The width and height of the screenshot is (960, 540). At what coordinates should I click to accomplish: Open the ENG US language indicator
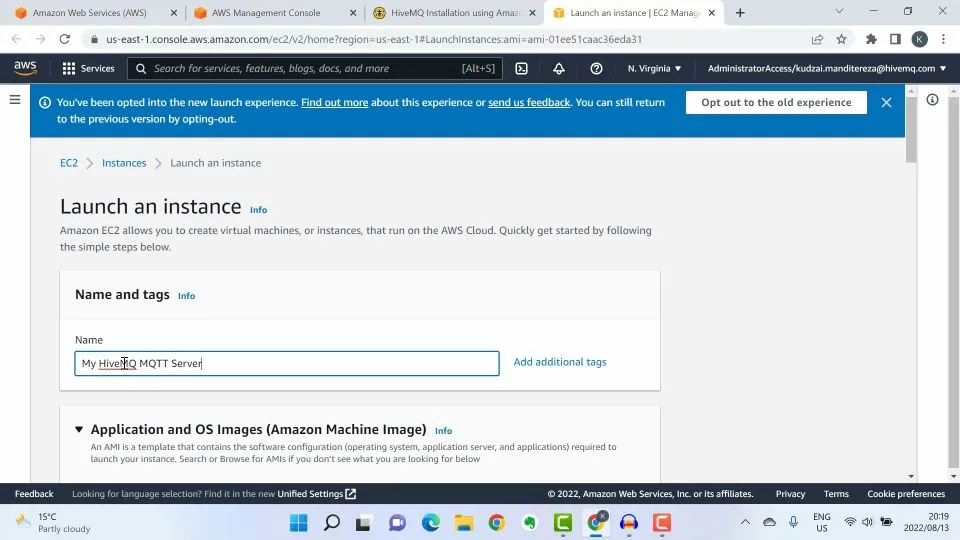pyautogui.click(x=822, y=522)
